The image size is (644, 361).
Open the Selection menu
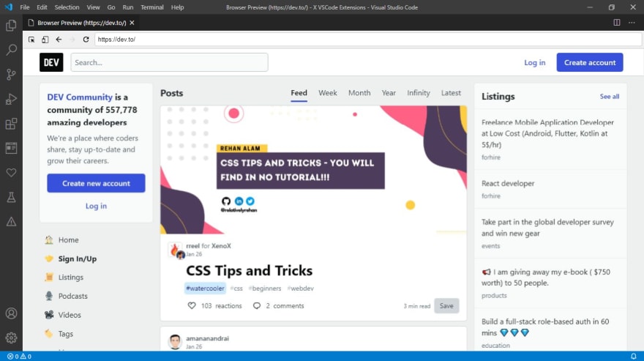click(x=67, y=7)
